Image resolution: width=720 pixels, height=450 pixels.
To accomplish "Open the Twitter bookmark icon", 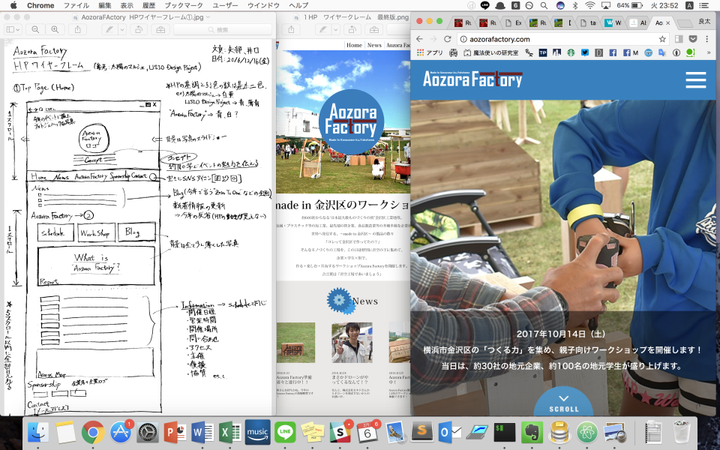I will coord(585,53).
